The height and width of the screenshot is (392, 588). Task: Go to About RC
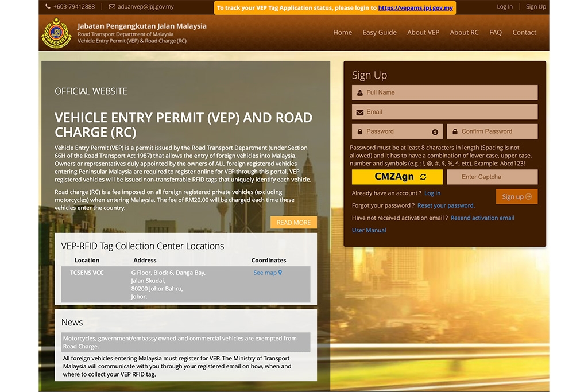pos(464,32)
